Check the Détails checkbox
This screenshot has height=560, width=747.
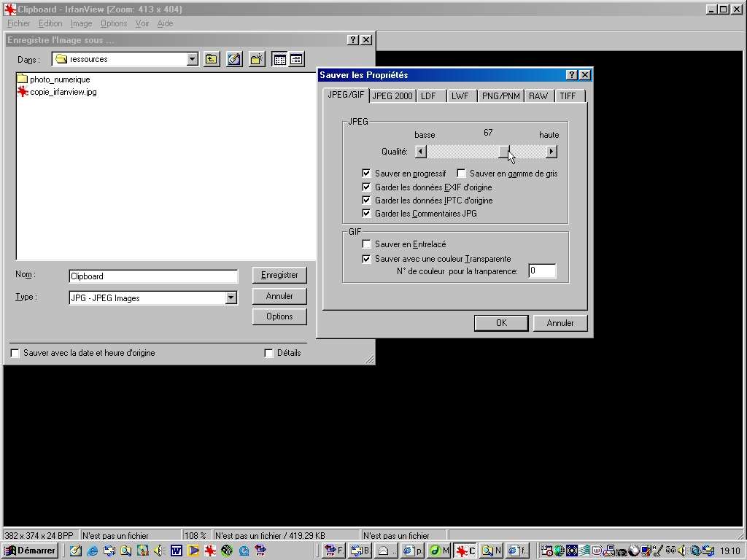click(x=268, y=353)
